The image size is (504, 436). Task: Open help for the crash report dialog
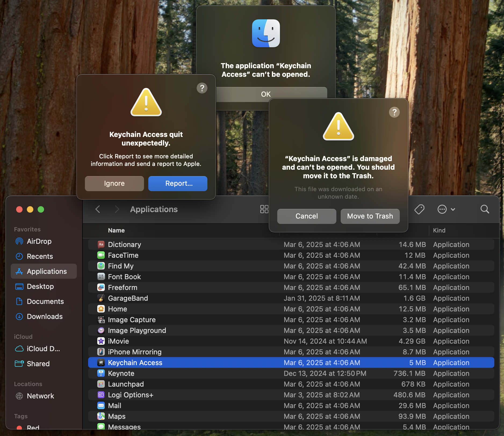click(x=202, y=88)
